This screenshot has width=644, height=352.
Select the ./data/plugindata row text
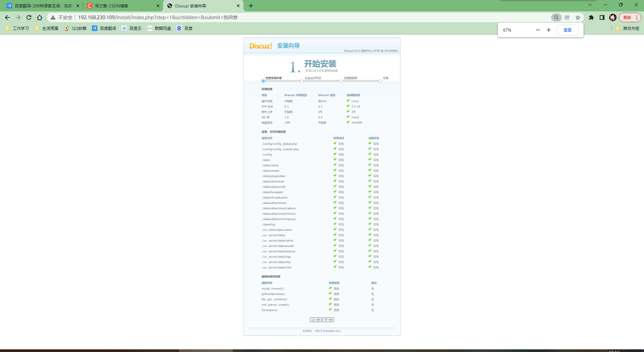pyautogui.click(x=273, y=176)
